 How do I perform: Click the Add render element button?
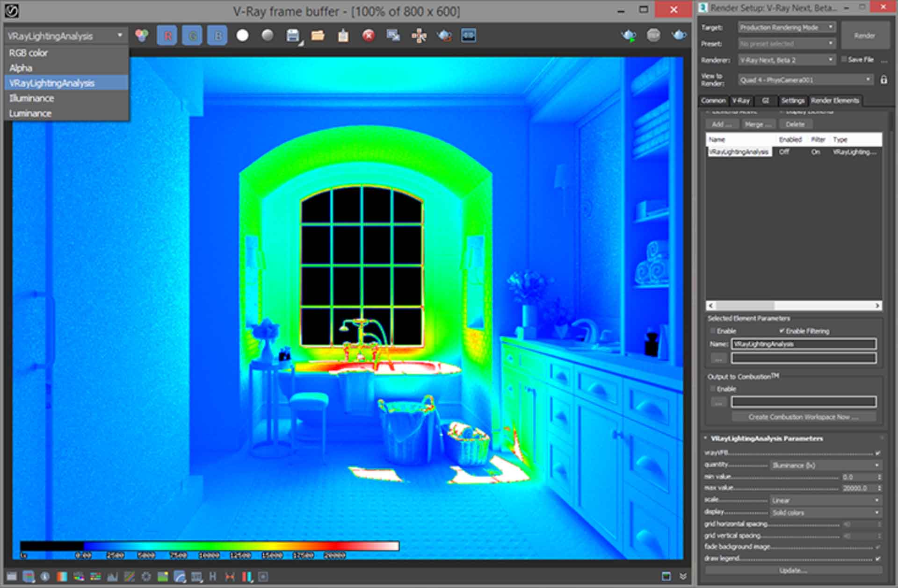pyautogui.click(x=721, y=124)
